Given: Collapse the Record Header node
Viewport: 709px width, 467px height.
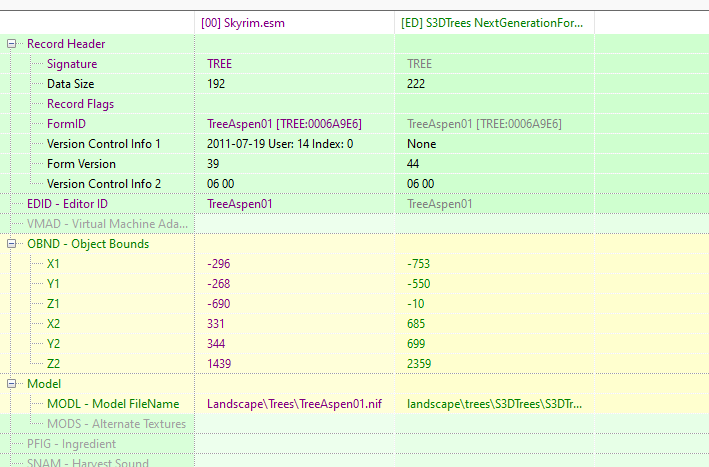Looking at the screenshot, I should pos(12,44).
